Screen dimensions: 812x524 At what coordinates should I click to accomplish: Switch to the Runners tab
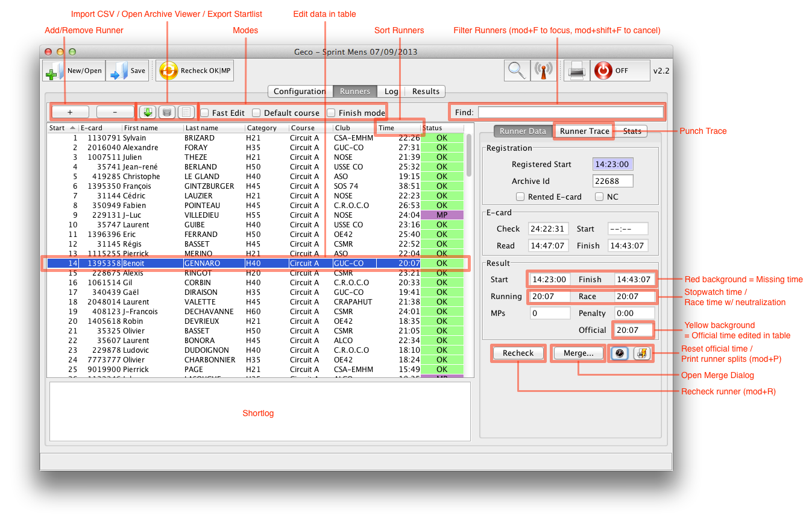coord(355,92)
